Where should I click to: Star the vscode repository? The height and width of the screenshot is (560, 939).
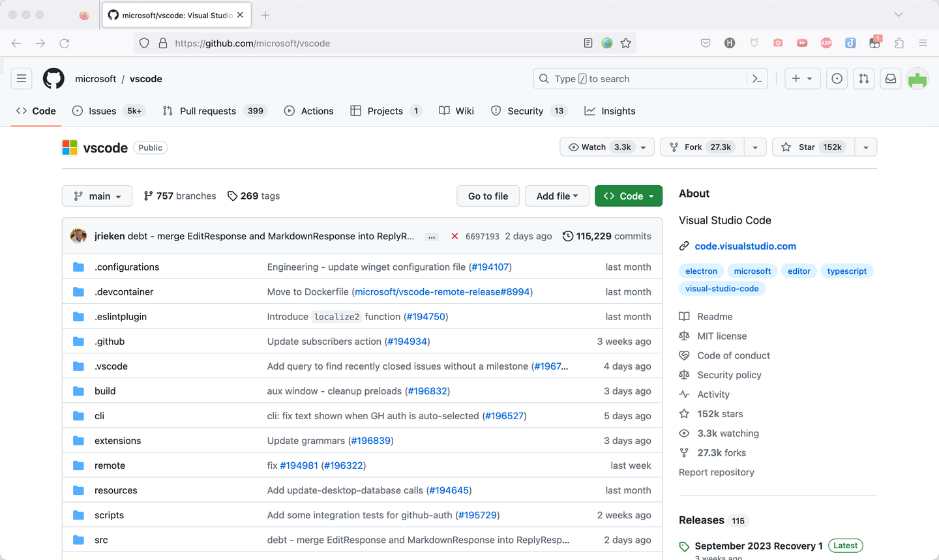812,147
